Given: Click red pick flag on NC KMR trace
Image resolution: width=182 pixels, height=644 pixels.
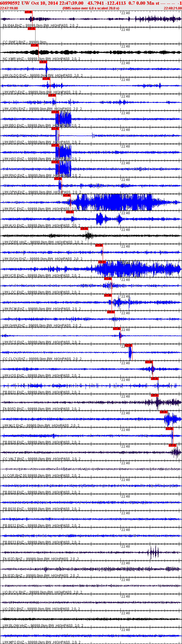Looking at the screenshot, I should 34,45.
